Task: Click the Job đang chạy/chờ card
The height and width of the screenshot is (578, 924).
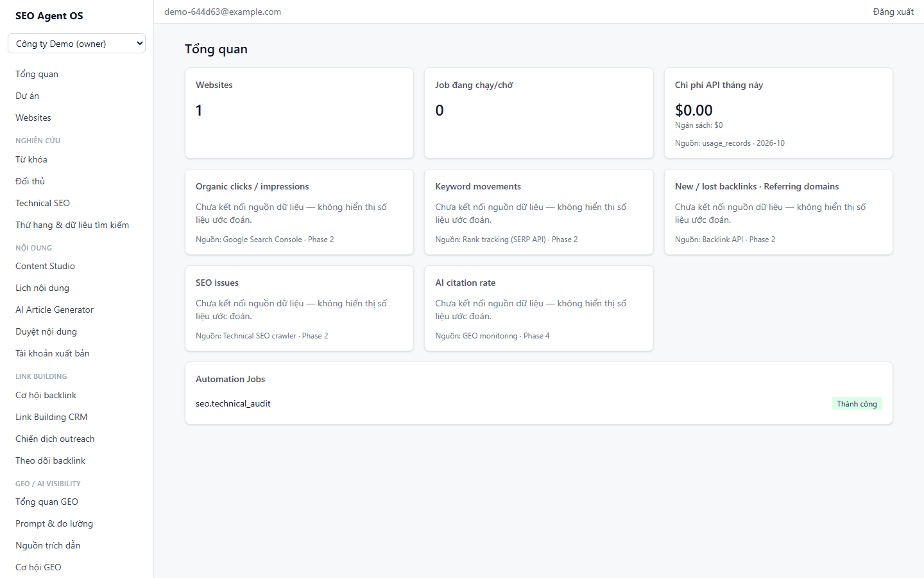Action: (539, 113)
